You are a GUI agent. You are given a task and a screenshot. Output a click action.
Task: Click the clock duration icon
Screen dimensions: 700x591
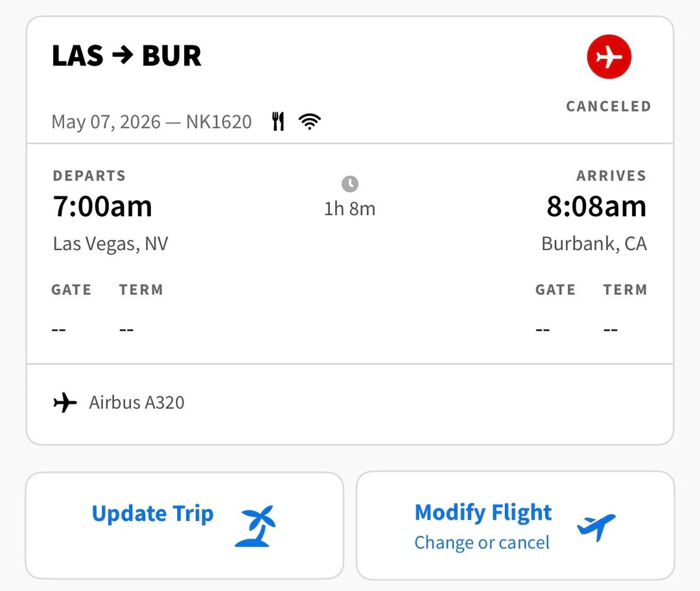tap(350, 184)
